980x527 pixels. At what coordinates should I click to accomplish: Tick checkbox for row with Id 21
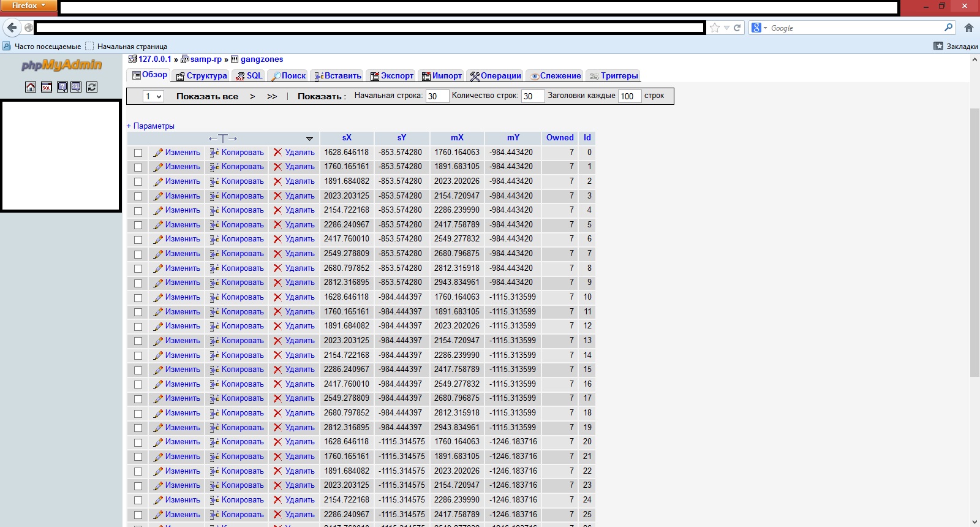click(138, 457)
